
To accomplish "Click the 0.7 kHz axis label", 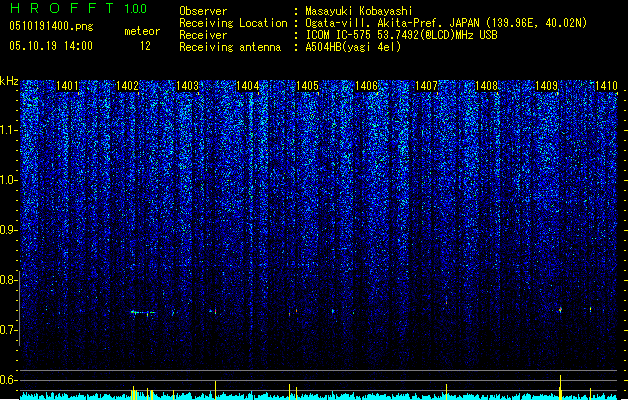I will pos(8,330).
